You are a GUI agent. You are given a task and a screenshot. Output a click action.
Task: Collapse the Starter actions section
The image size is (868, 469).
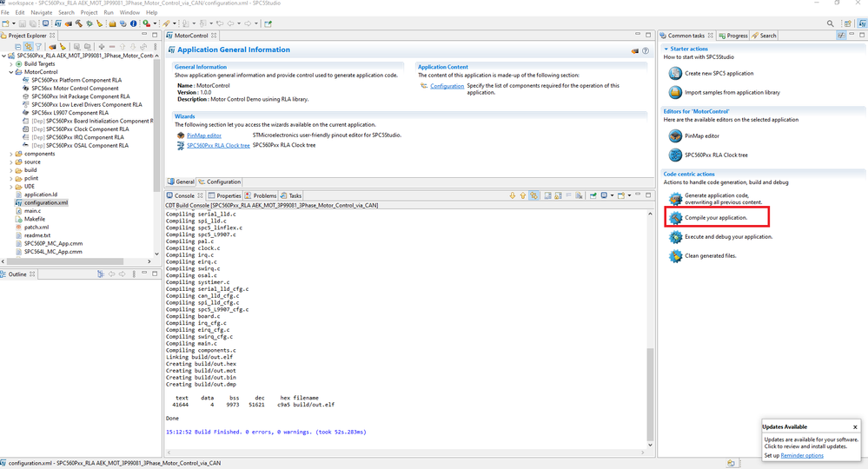click(x=666, y=49)
